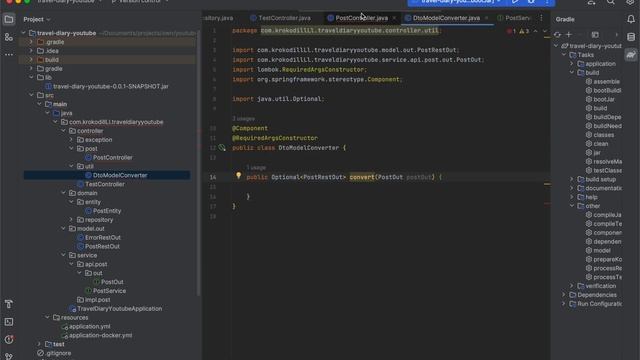Open PostEntity class in tree
The height and width of the screenshot is (360, 640).
point(103,211)
